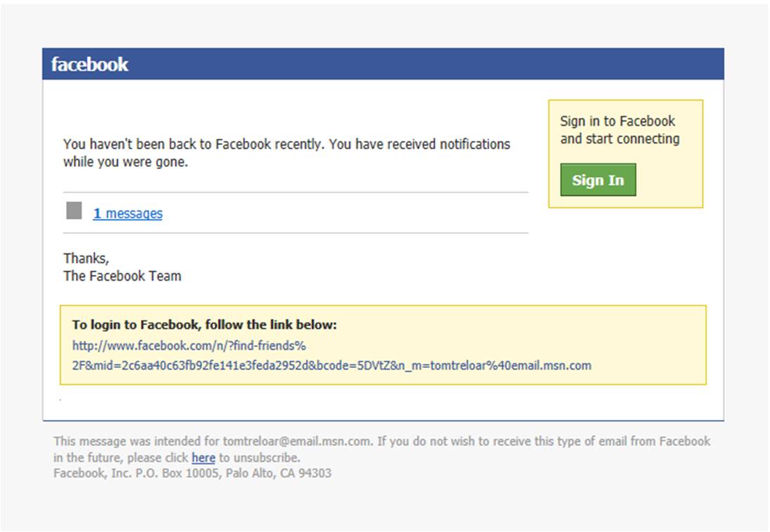Click the "Thanks," closing line
The height and width of the screenshot is (532, 770).
tap(86, 258)
